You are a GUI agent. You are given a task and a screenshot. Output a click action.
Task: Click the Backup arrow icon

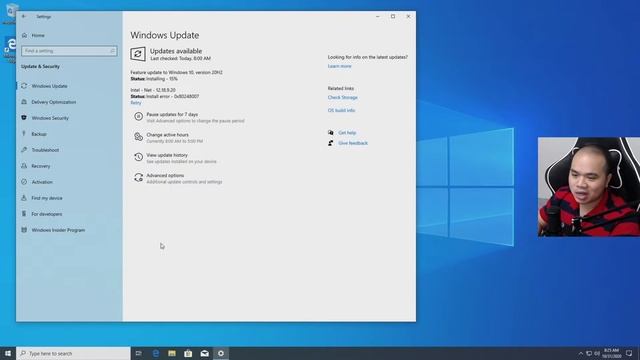pyautogui.click(x=24, y=133)
